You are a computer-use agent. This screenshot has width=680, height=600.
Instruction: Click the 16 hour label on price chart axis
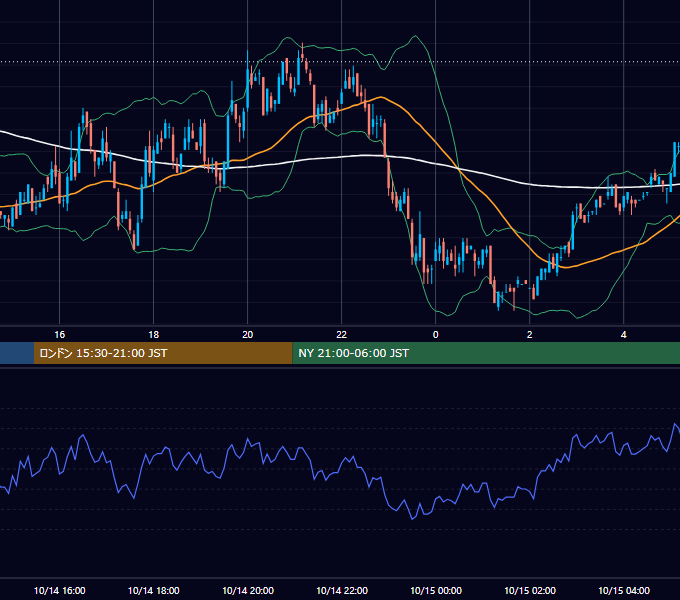[x=59, y=335]
